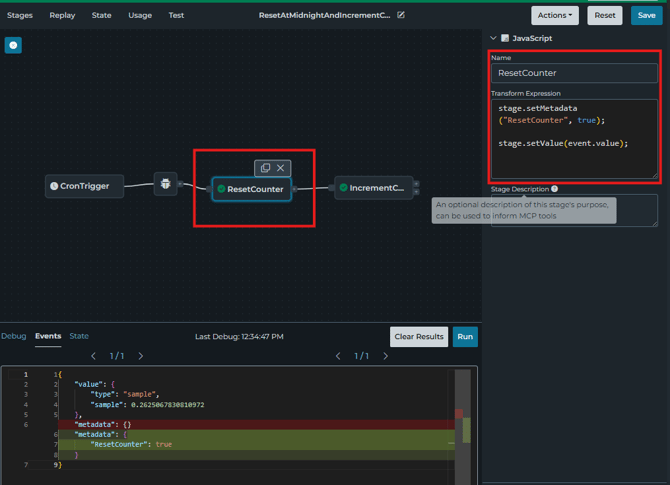The image size is (670, 485).
Task: Click the added "ResetCounter": true diff line
Action: [x=256, y=444]
